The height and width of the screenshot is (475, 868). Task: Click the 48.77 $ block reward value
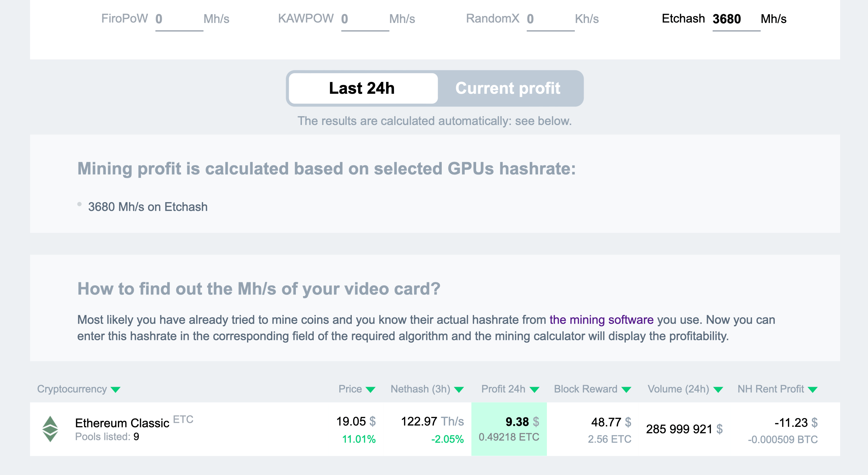[611, 422]
